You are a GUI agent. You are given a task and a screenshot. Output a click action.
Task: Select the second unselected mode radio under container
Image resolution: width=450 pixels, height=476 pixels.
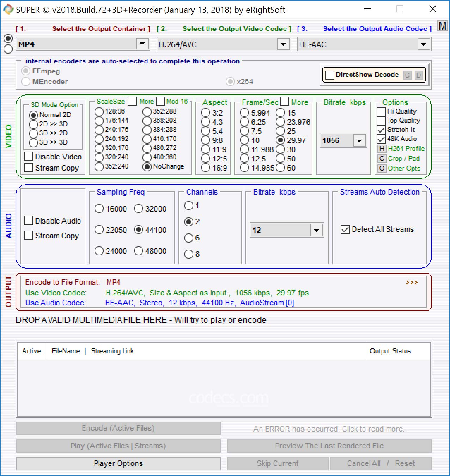(8, 49)
